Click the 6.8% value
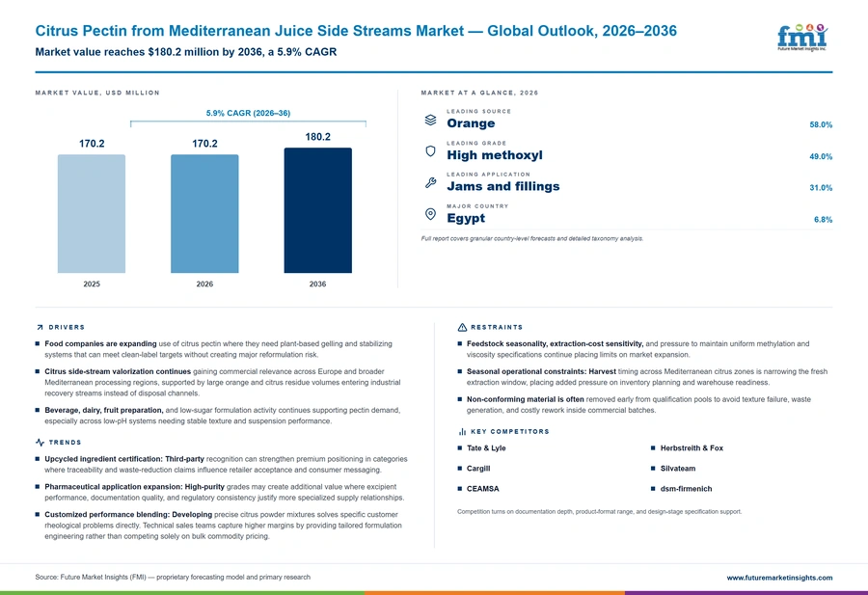The height and width of the screenshot is (595, 868). coord(824,220)
